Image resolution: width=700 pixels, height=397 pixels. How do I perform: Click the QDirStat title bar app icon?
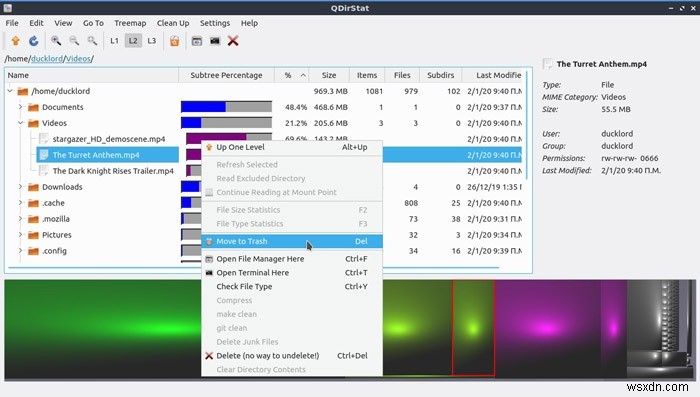click(x=8, y=8)
